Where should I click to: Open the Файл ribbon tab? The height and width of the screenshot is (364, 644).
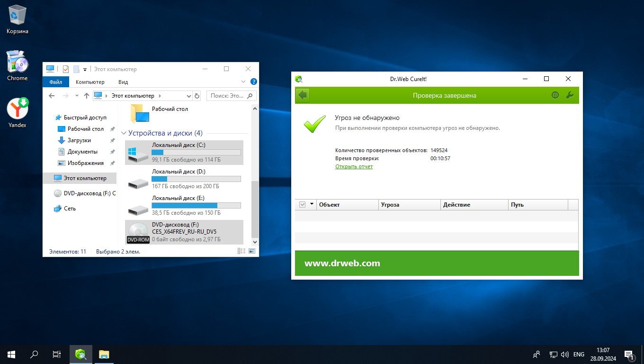(x=55, y=82)
